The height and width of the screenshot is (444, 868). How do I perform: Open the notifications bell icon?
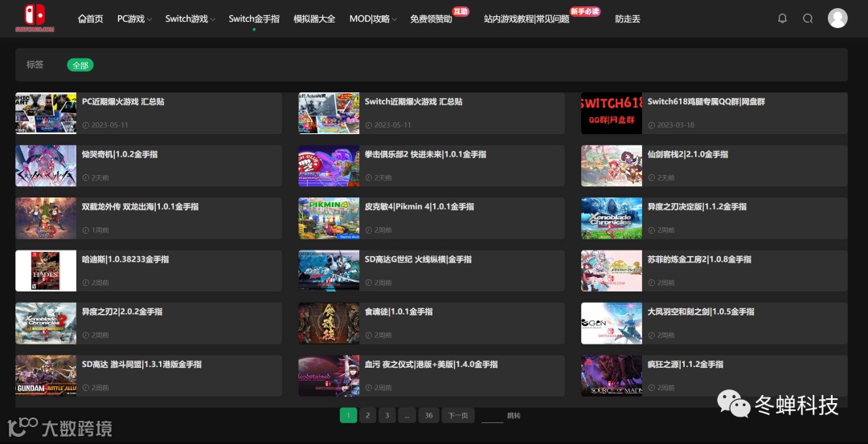coord(782,18)
